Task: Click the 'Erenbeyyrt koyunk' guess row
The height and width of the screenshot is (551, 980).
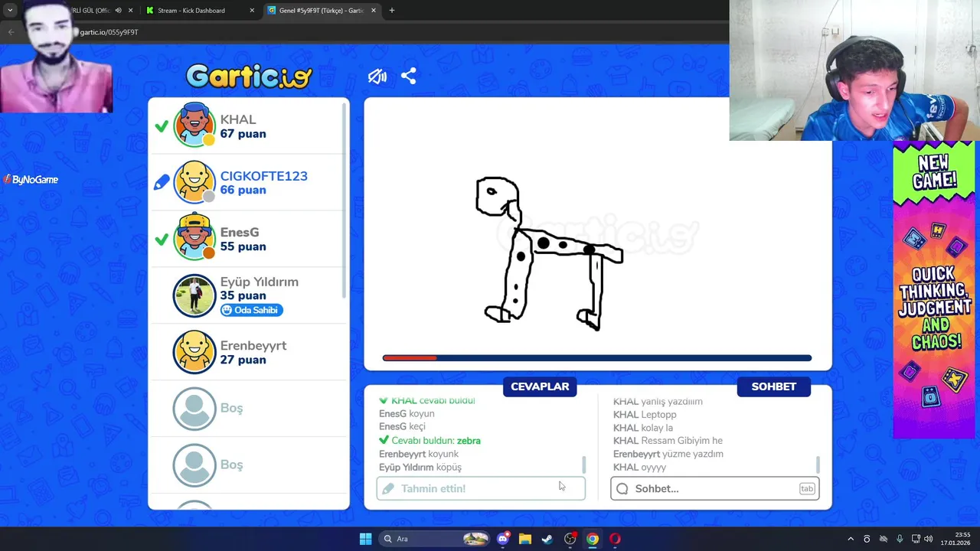Action: point(419,454)
